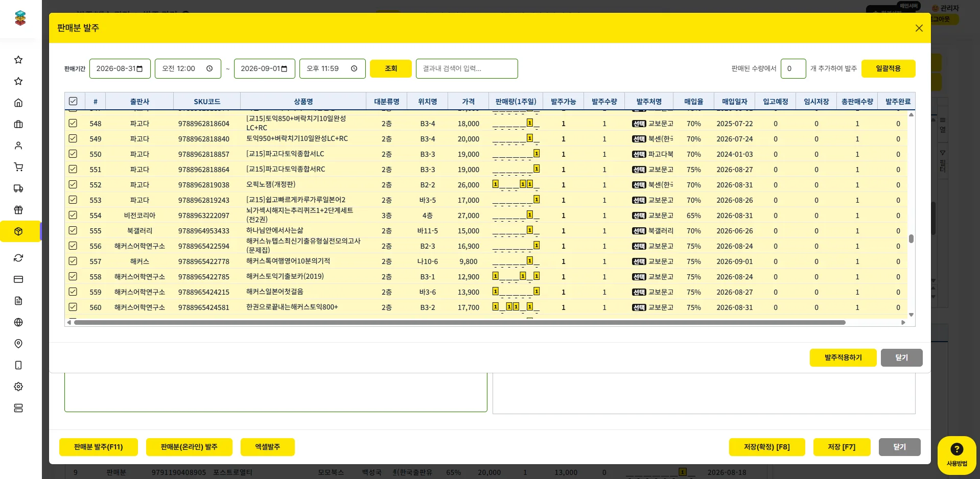Sort the table by the SKU코드 column header

click(207, 102)
